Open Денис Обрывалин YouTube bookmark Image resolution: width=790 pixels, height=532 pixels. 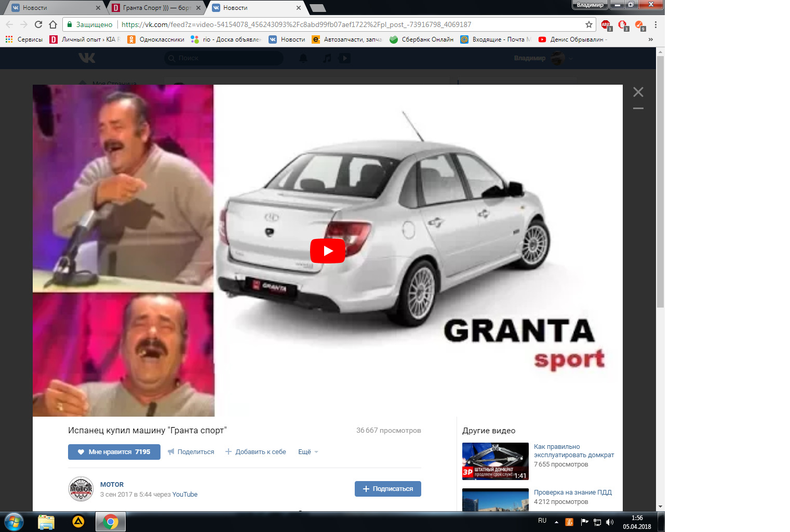[x=573, y=39]
